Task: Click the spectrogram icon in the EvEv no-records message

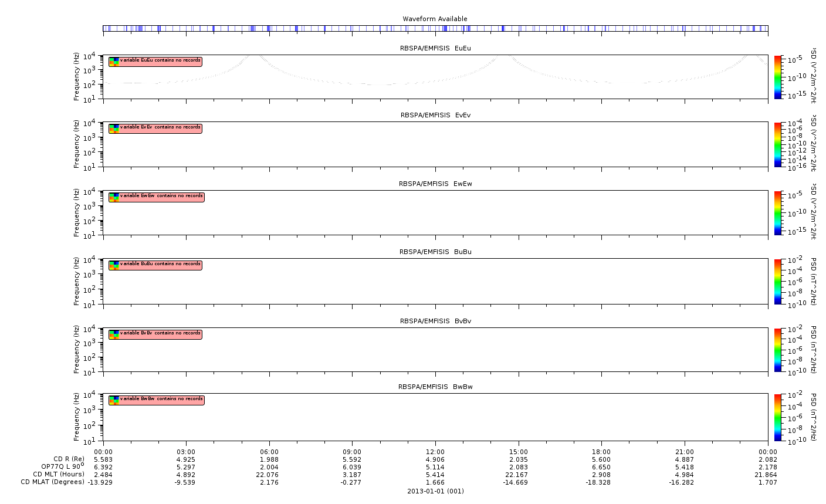Action: coord(114,128)
